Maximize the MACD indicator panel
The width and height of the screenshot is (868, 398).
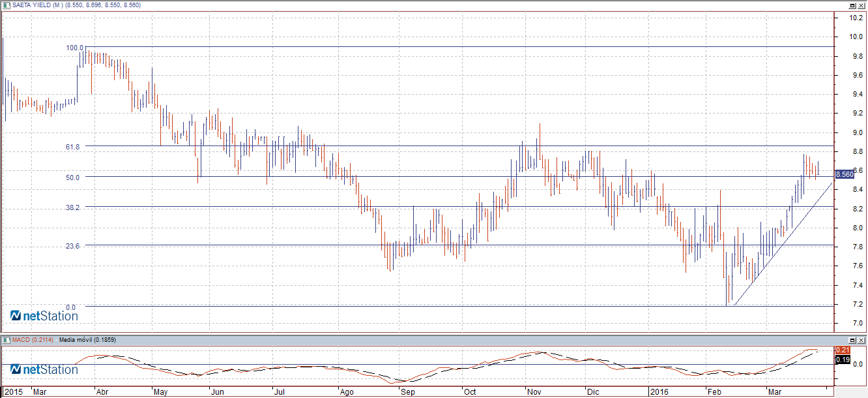852,340
